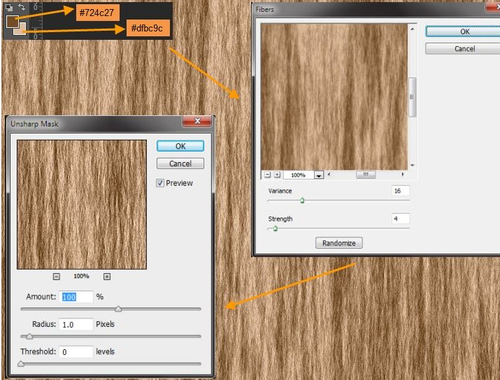The image size is (500, 380).
Task: Toggle the Preview checkbox in Unsharp Mask
Action: [160, 183]
